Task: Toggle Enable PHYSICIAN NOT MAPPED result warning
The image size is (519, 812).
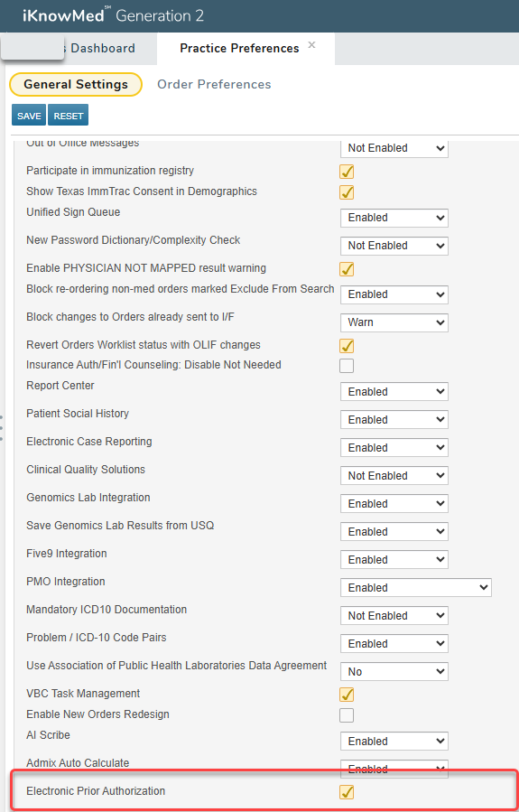Action: [347, 269]
